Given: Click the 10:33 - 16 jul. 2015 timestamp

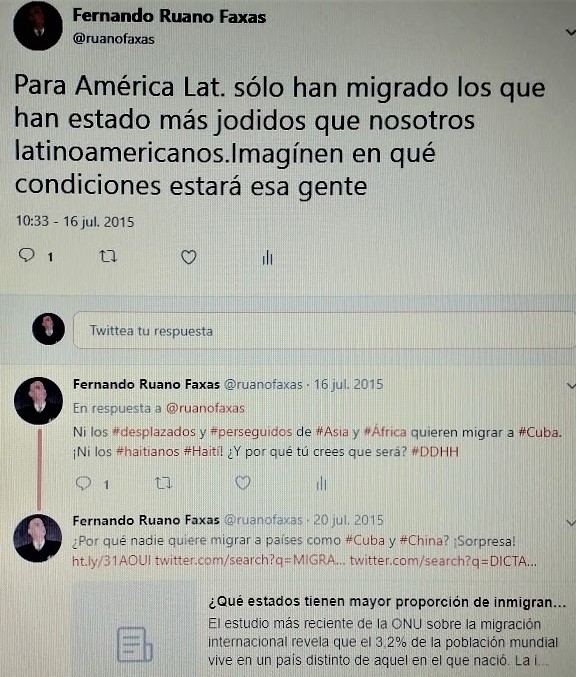Looking at the screenshot, I should pyautogui.click(x=75, y=221).
